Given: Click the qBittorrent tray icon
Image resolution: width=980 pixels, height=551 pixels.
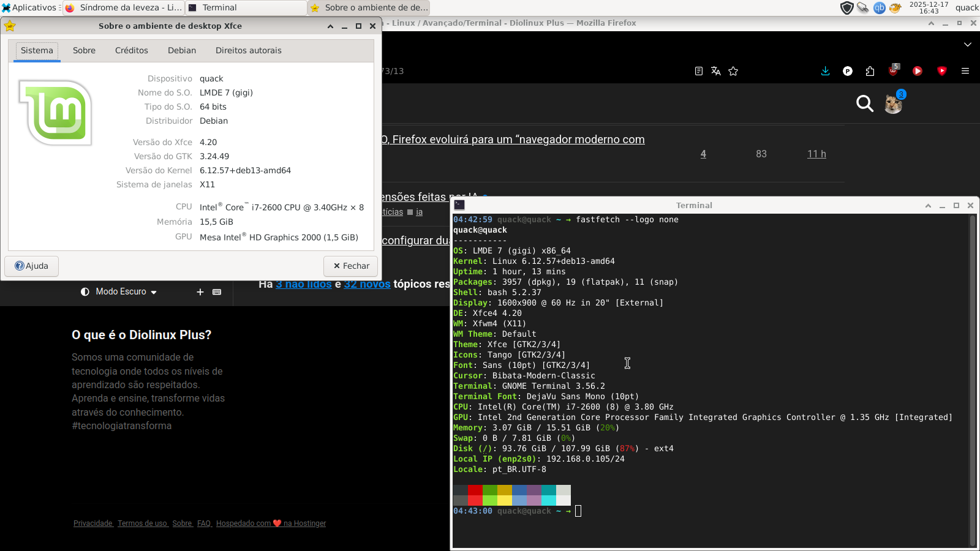Looking at the screenshot, I should (879, 8).
